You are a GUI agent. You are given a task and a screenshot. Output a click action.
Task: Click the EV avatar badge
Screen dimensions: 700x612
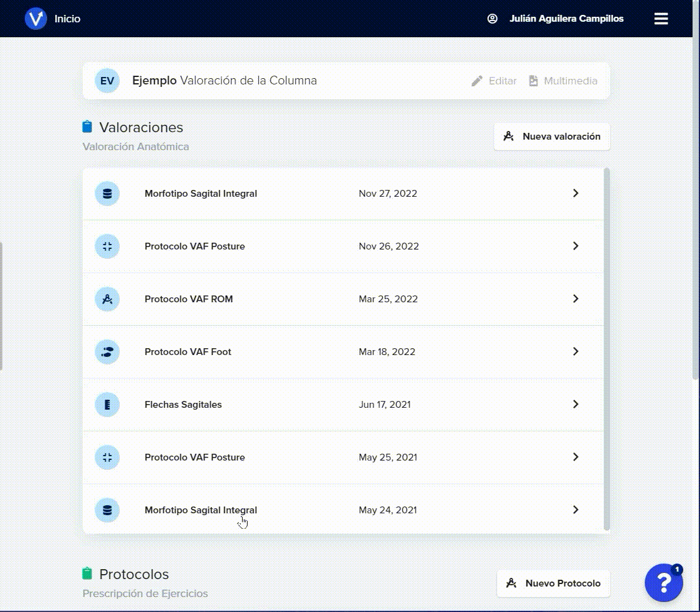pos(107,81)
